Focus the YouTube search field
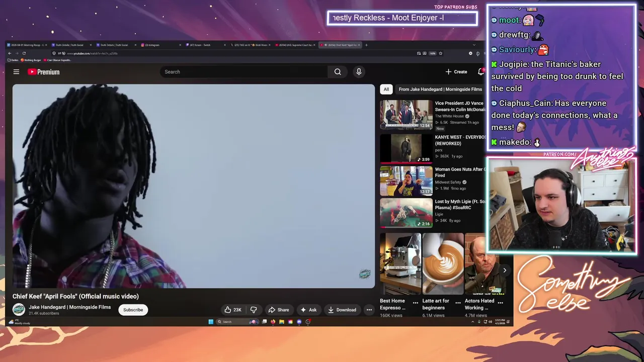644x362 pixels. pyautogui.click(x=244, y=72)
